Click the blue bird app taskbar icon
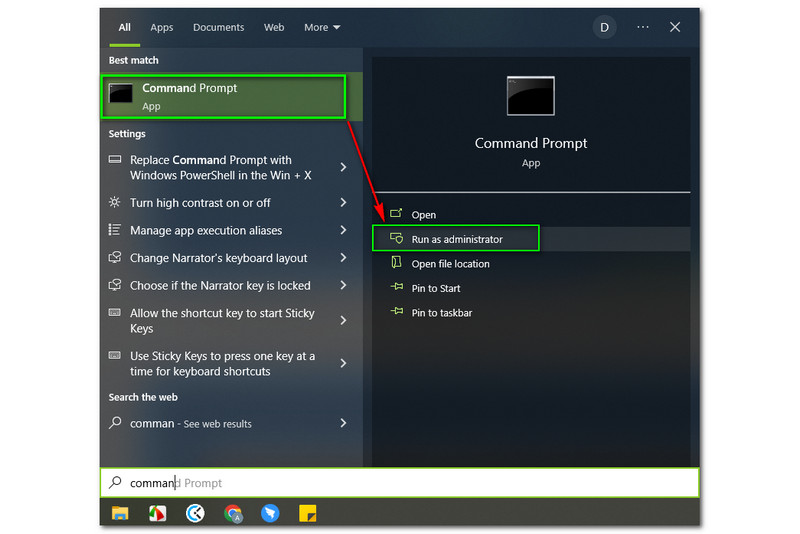The width and height of the screenshot is (800, 534). (271, 513)
